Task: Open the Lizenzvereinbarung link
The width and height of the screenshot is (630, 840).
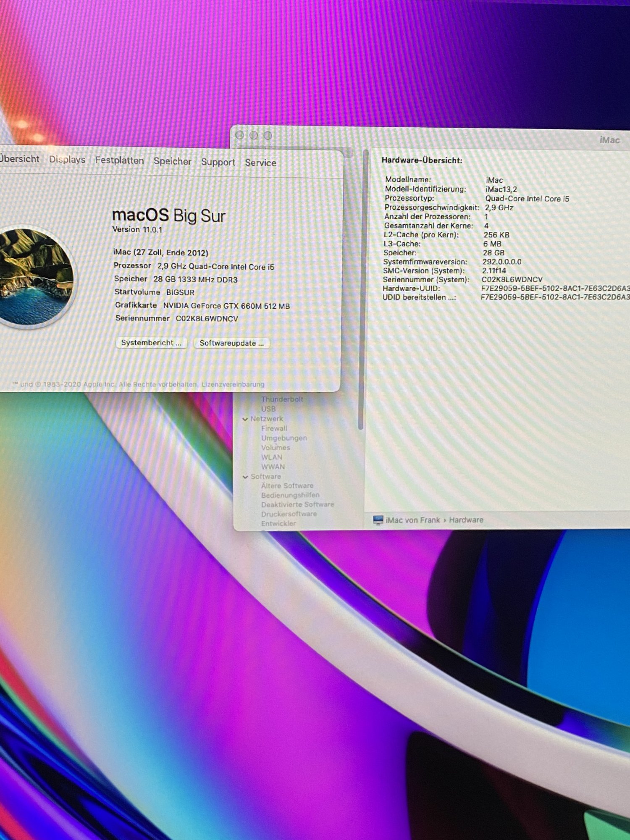Action: click(233, 384)
